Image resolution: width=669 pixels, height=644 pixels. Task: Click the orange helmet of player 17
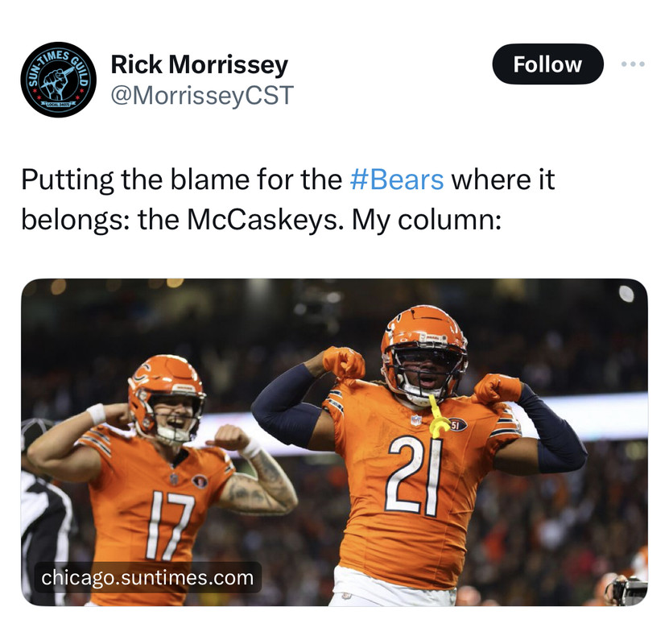pyautogui.click(x=166, y=398)
